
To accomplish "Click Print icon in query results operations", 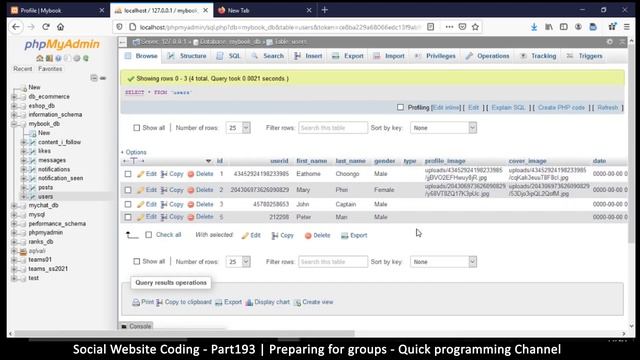I will pos(136,302).
